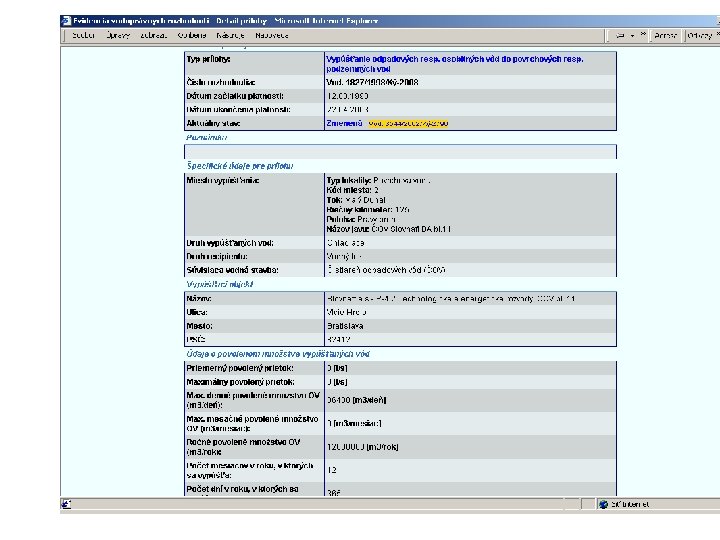The height and width of the screenshot is (540, 720).
Task: Open the Súbor menu
Action: 83,35
